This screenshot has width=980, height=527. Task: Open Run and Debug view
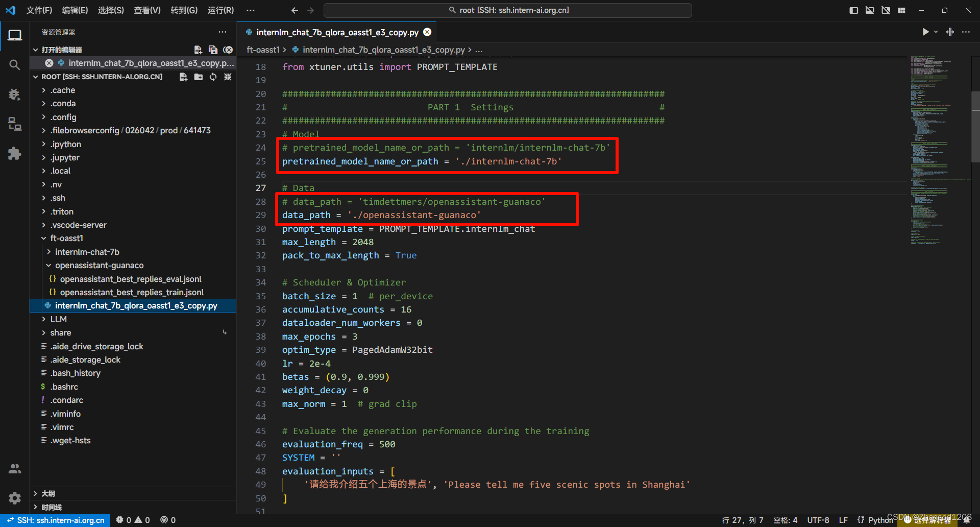pos(15,94)
